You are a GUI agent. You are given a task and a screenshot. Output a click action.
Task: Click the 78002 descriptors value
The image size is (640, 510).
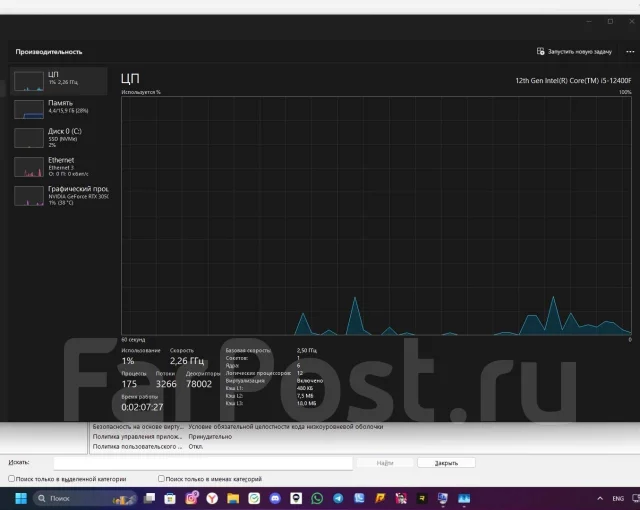click(199, 384)
